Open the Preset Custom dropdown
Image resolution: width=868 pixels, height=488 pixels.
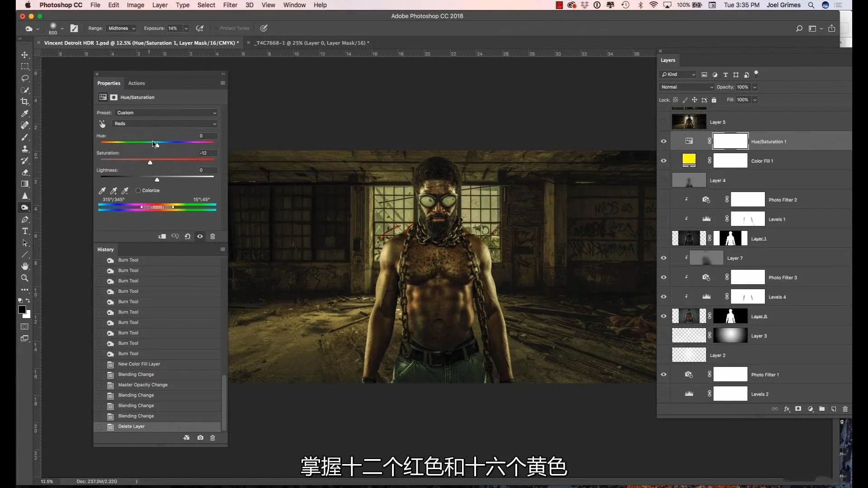166,113
